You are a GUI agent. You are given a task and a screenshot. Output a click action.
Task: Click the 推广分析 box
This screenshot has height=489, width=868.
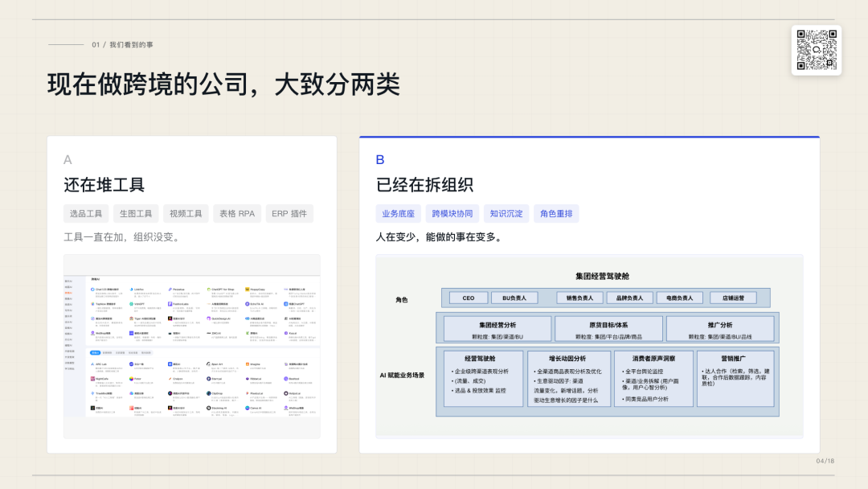coord(720,329)
